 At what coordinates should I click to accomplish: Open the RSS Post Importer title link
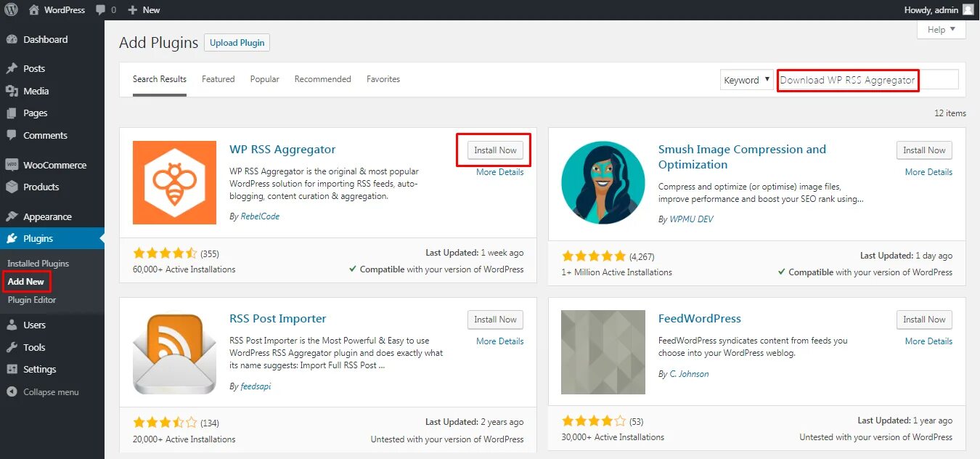[277, 319]
